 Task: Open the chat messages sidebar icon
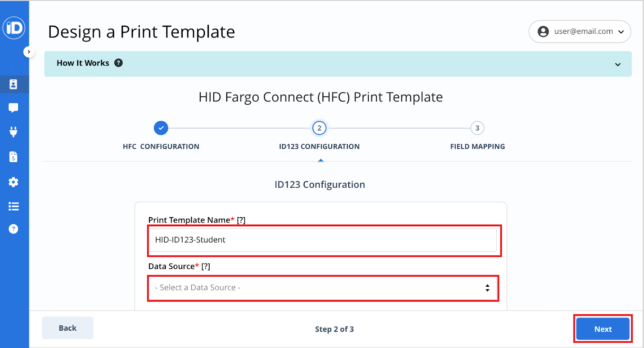click(x=13, y=108)
